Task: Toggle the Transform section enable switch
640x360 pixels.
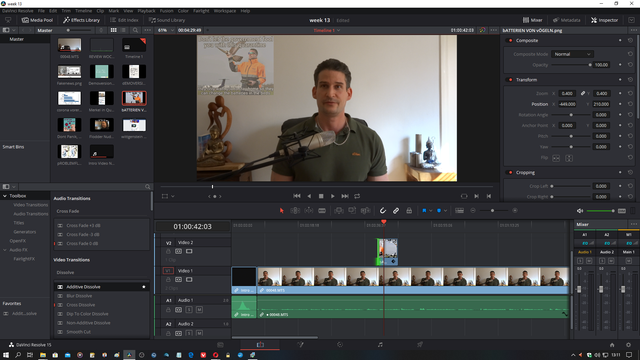Action: [510, 80]
